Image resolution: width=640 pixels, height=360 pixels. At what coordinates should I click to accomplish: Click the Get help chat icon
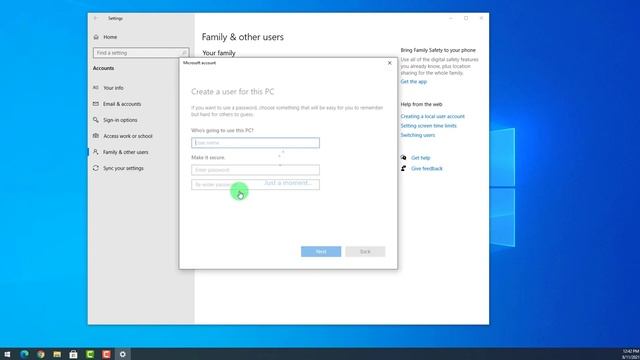click(x=403, y=158)
